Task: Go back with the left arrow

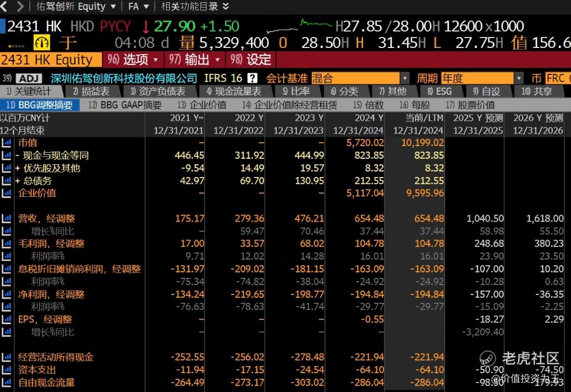Action: [4, 6]
